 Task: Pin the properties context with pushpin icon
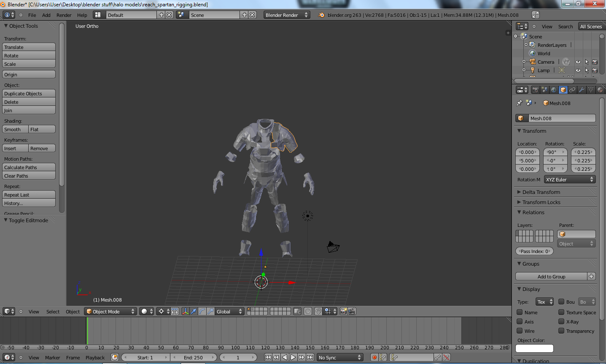coord(519,103)
